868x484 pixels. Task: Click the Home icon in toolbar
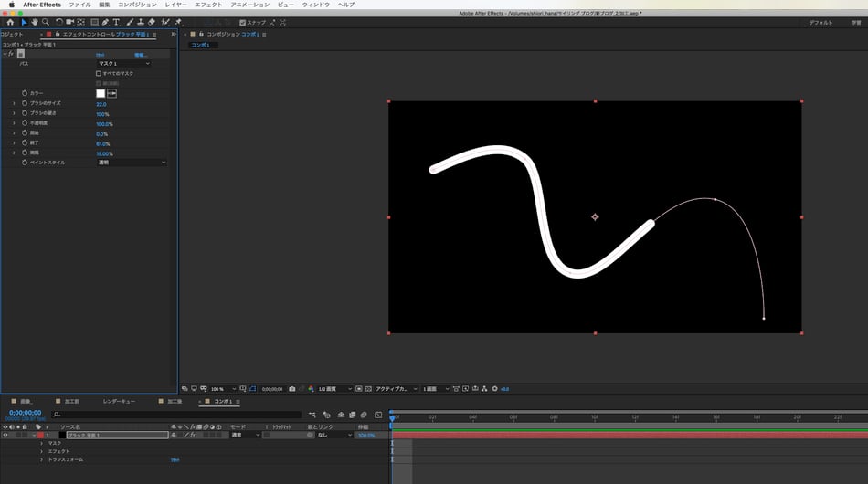[x=10, y=22]
